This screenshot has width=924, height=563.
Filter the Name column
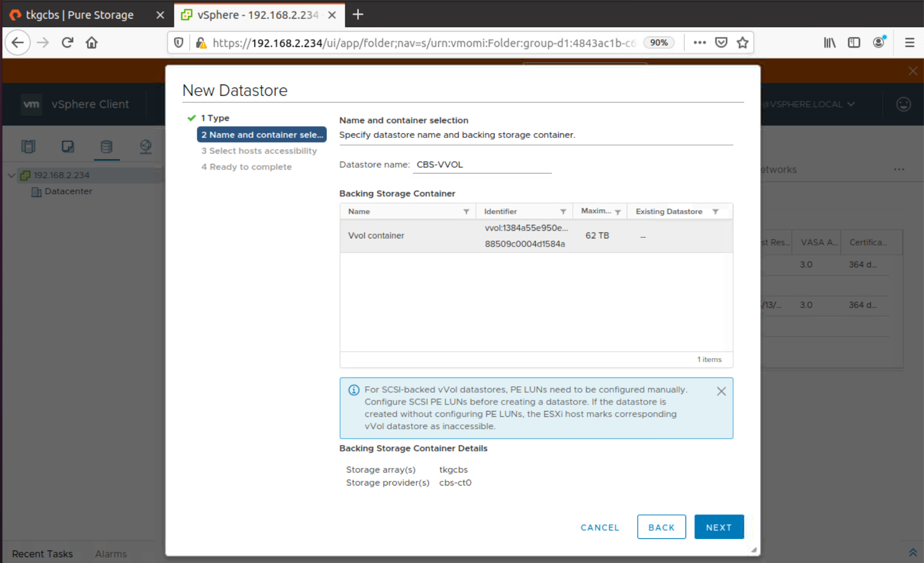pyautogui.click(x=466, y=211)
